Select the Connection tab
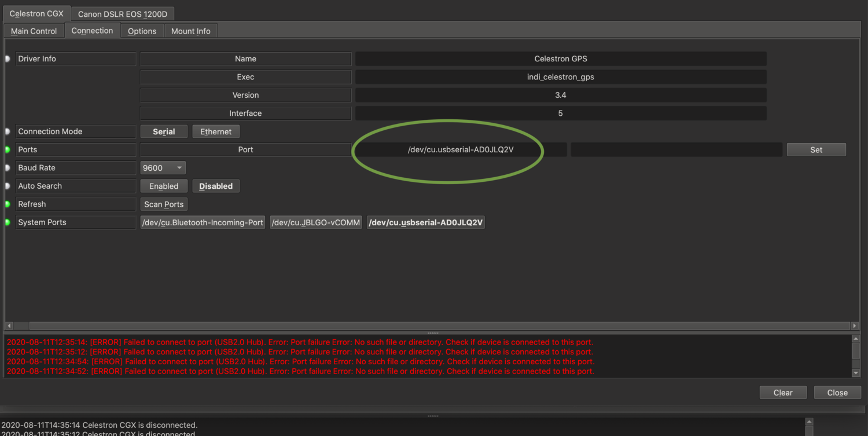 93,31
